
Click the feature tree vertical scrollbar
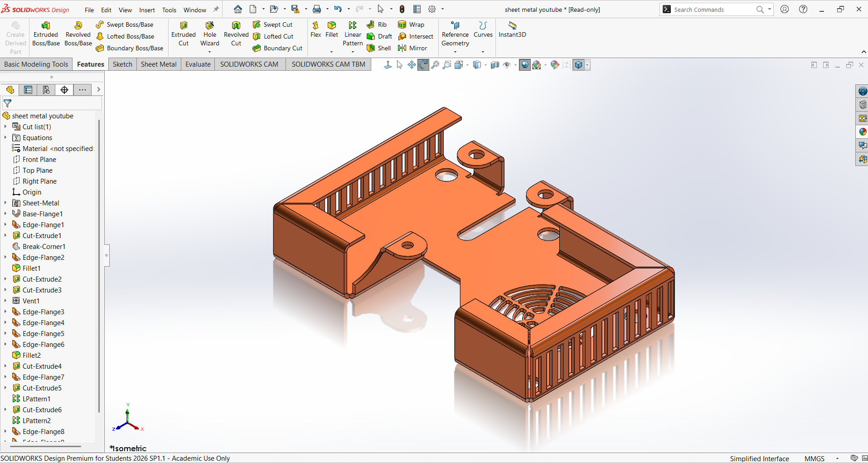99,266
